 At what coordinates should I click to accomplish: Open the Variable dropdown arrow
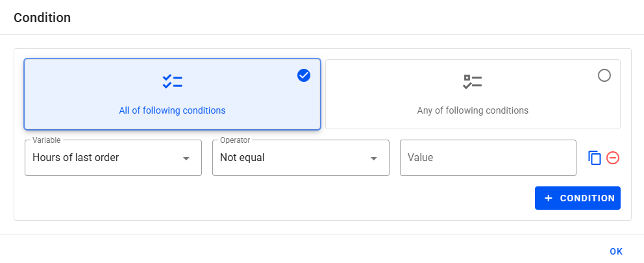186,158
